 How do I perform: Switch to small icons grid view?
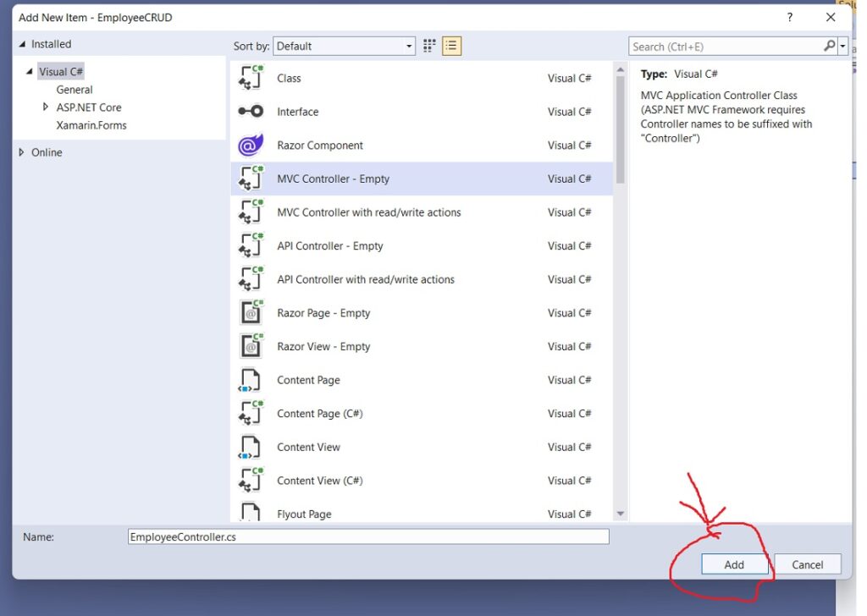(x=429, y=46)
